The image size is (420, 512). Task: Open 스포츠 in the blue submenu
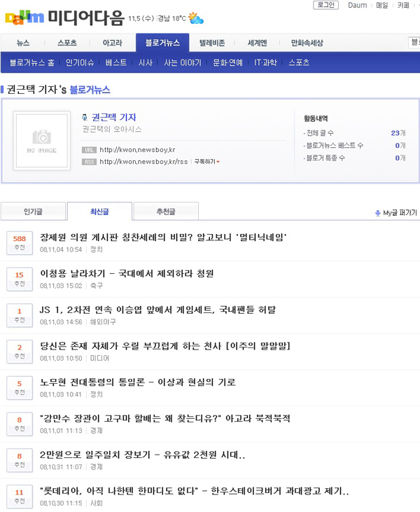coord(299,62)
